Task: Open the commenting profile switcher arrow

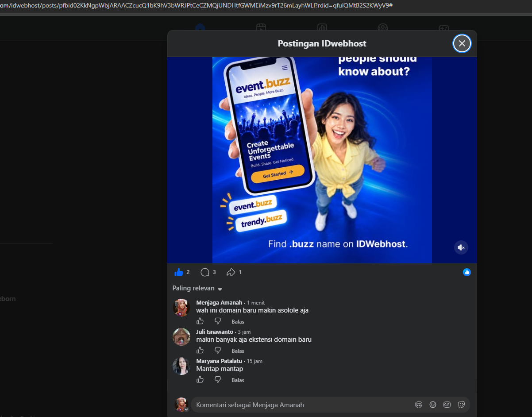Action: [x=186, y=409]
